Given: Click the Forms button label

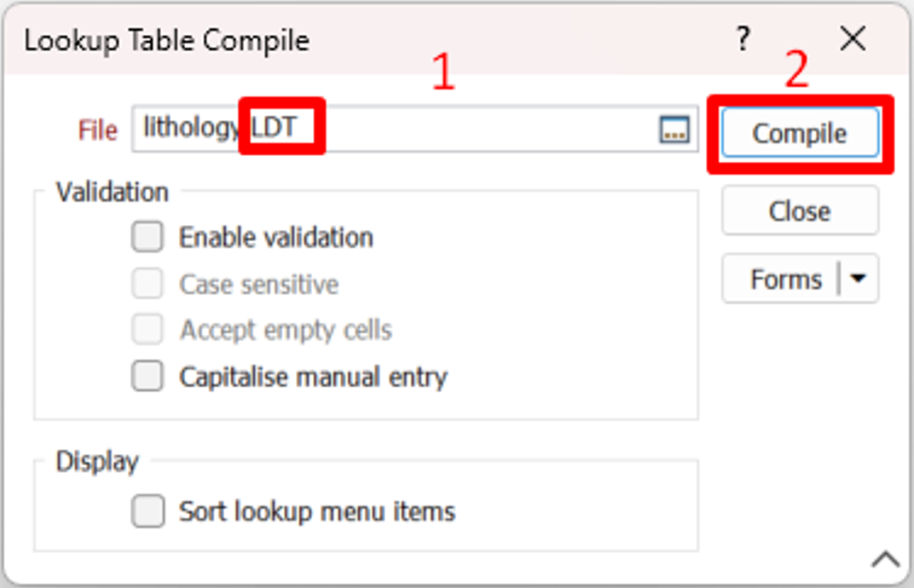Looking at the screenshot, I should [x=785, y=279].
